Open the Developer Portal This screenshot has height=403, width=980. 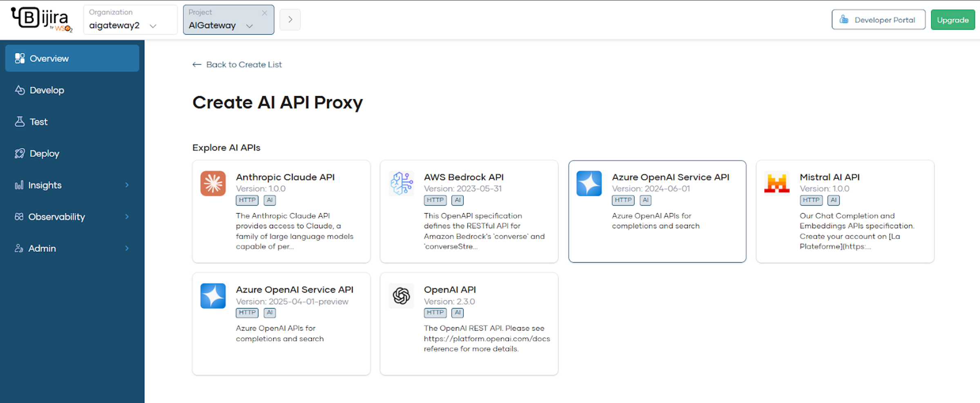pos(878,20)
